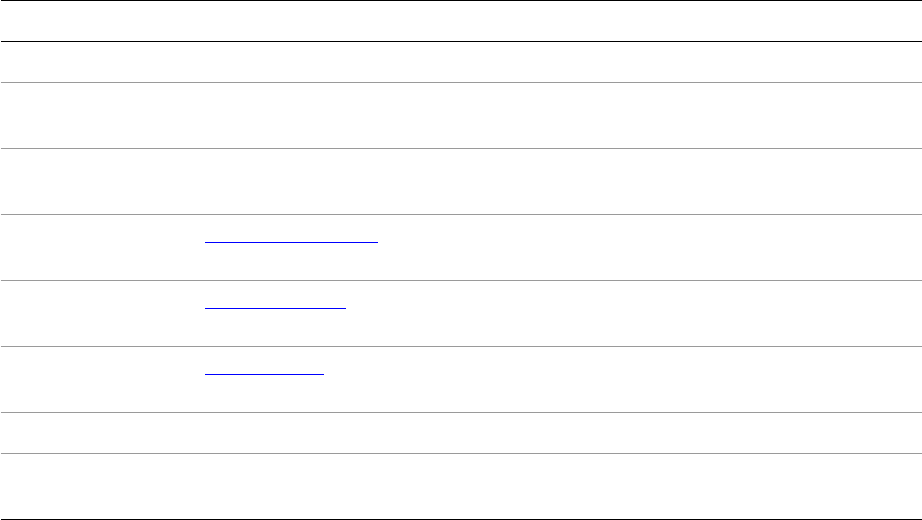Select the blank row just above the longest link
The height and width of the screenshot is (520, 922).
coord(460,182)
